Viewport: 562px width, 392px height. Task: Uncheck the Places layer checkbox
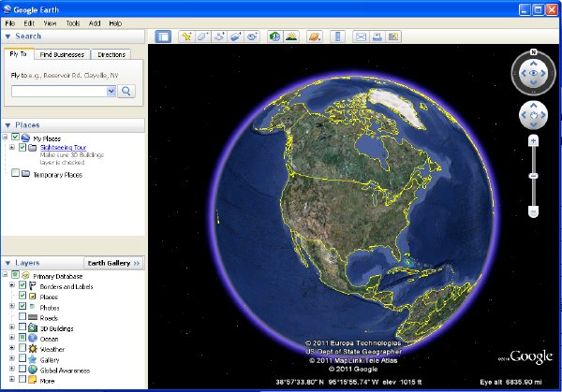(x=22, y=296)
